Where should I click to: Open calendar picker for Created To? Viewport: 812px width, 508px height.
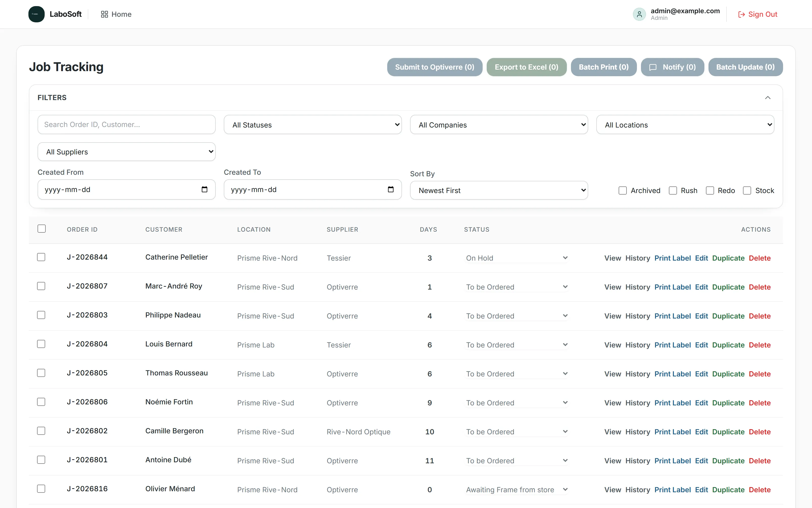coord(391,189)
